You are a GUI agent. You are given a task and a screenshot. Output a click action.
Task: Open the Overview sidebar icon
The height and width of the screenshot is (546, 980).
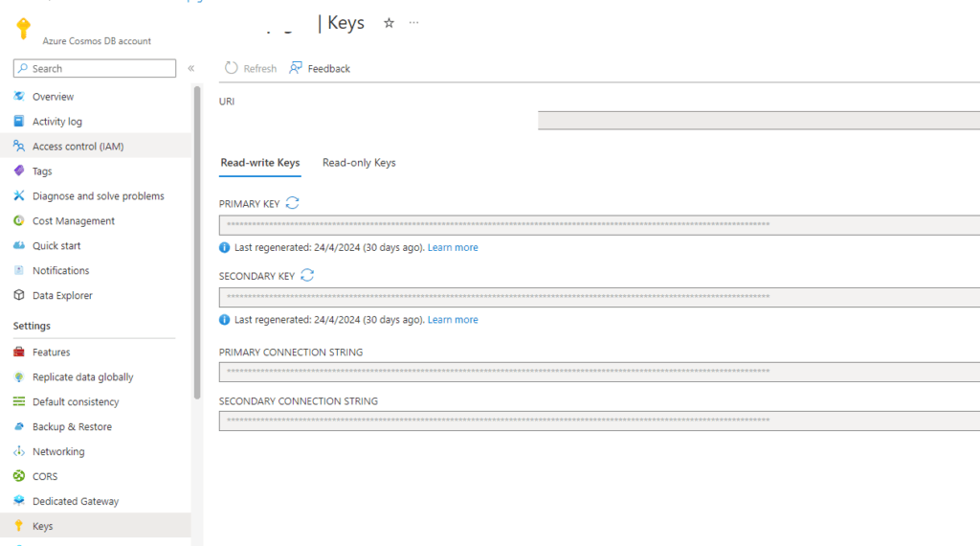19,97
